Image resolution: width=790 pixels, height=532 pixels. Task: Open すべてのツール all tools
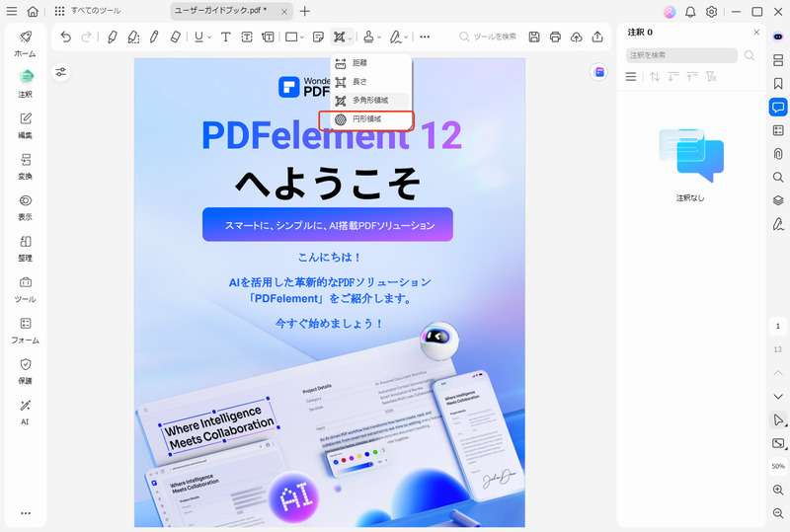pos(88,11)
